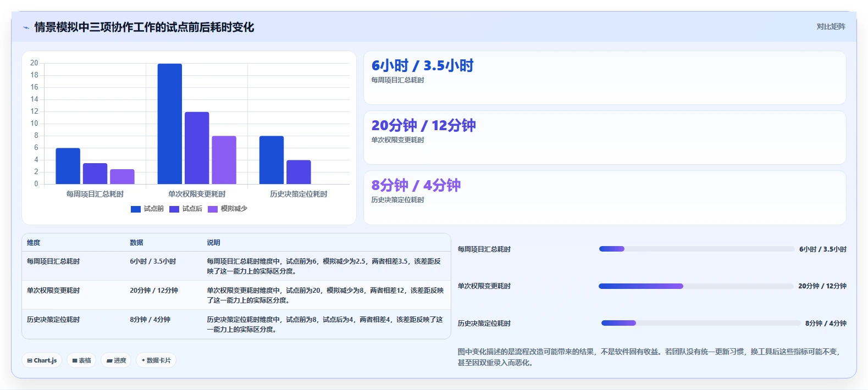Click the 每周项目汇总耗时 progress bar
This screenshot has width=868, height=390.
(696, 249)
